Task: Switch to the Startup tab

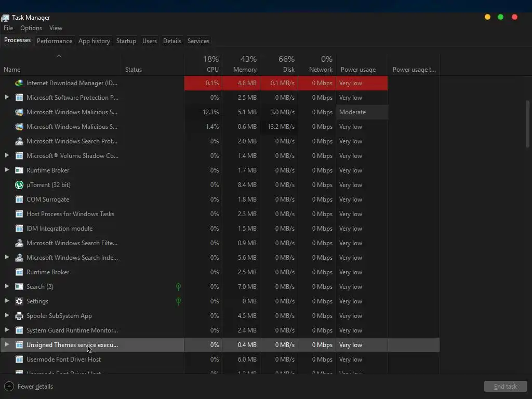Action: coord(126,41)
